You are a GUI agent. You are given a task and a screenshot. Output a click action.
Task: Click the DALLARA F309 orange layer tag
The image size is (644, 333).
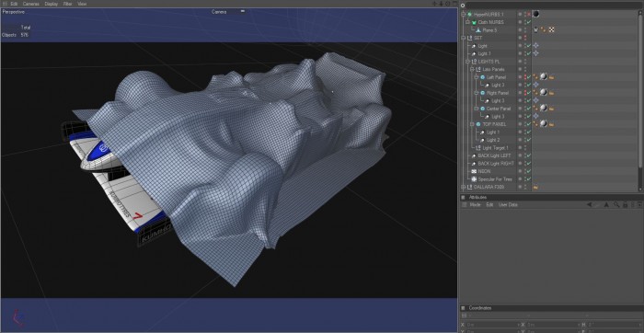[x=535, y=188]
